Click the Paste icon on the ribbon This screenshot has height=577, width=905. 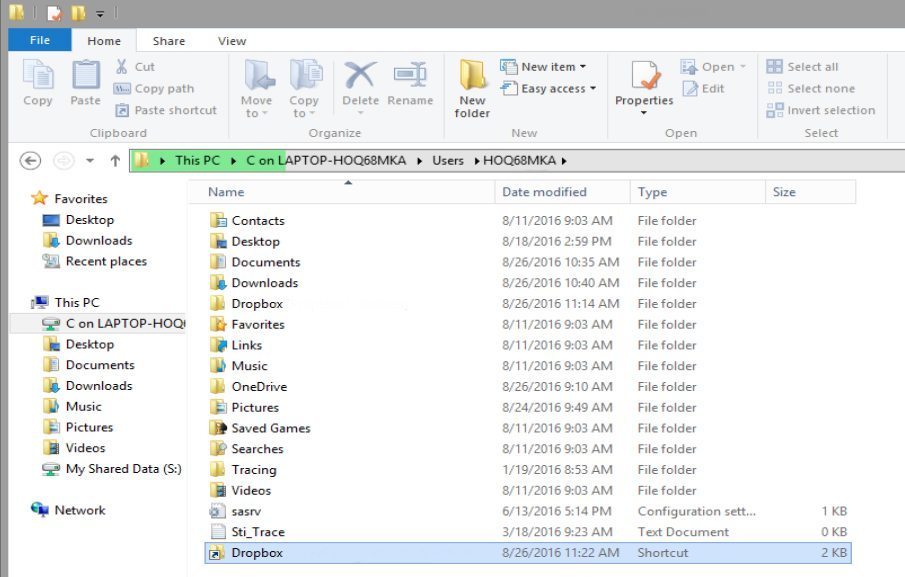[85, 88]
